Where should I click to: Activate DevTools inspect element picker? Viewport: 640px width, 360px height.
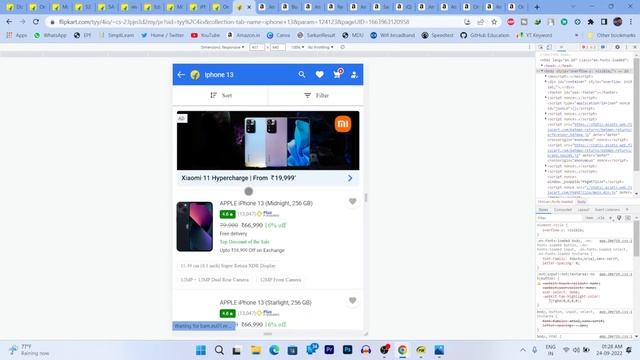pos(540,47)
